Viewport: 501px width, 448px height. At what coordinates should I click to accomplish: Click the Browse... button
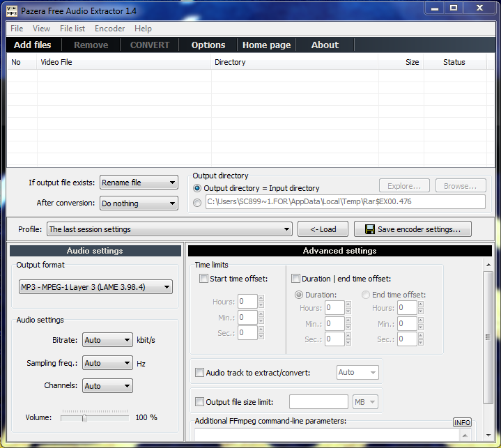click(461, 186)
